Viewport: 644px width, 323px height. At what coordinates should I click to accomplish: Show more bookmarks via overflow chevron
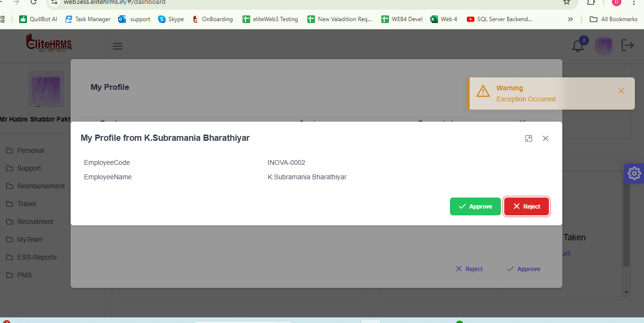tap(570, 19)
